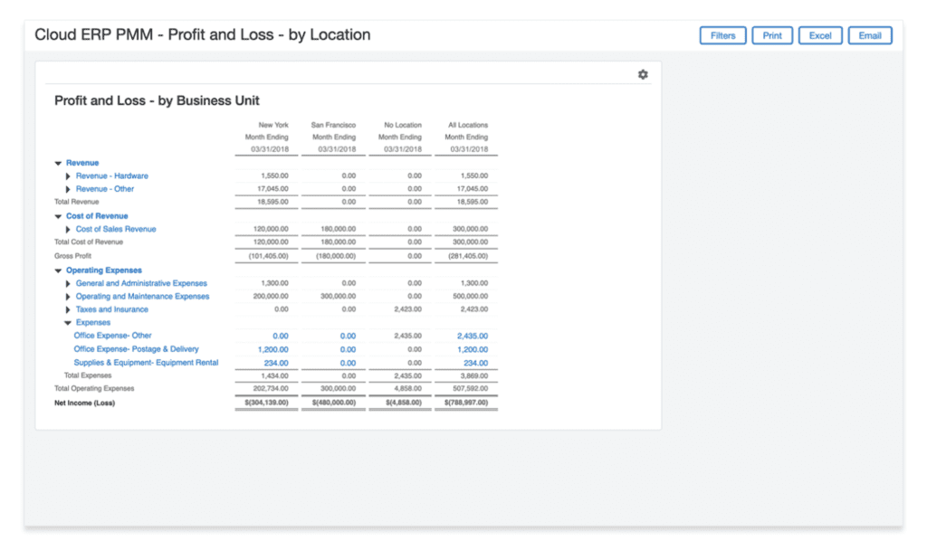Open Supplies & Equipment- Equipment Rental link
The image size is (927, 560).
pos(146,363)
